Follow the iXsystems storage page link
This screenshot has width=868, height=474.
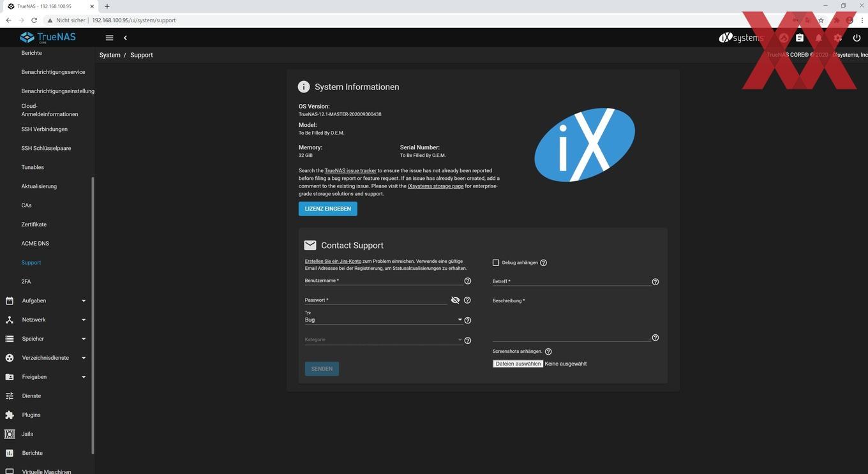(x=435, y=186)
